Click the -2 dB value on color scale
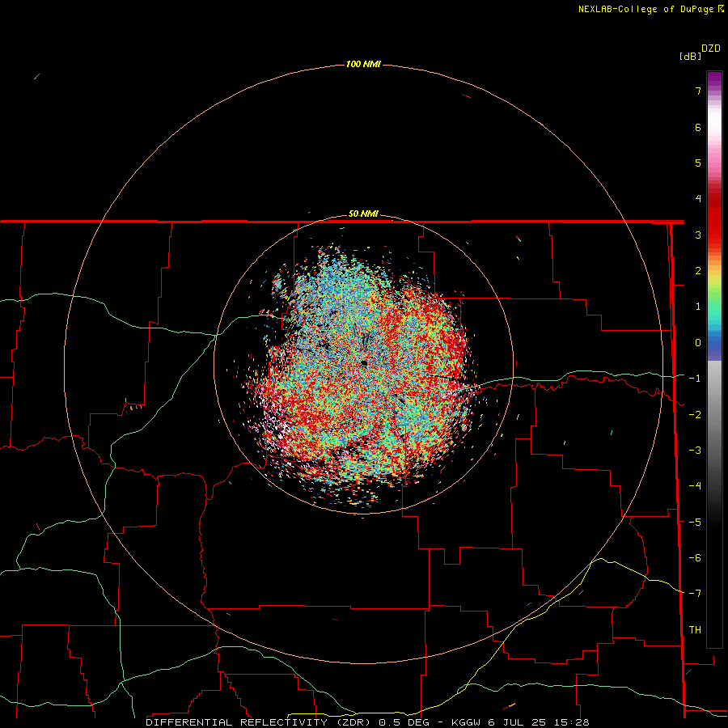This screenshot has width=728, height=728. click(695, 414)
